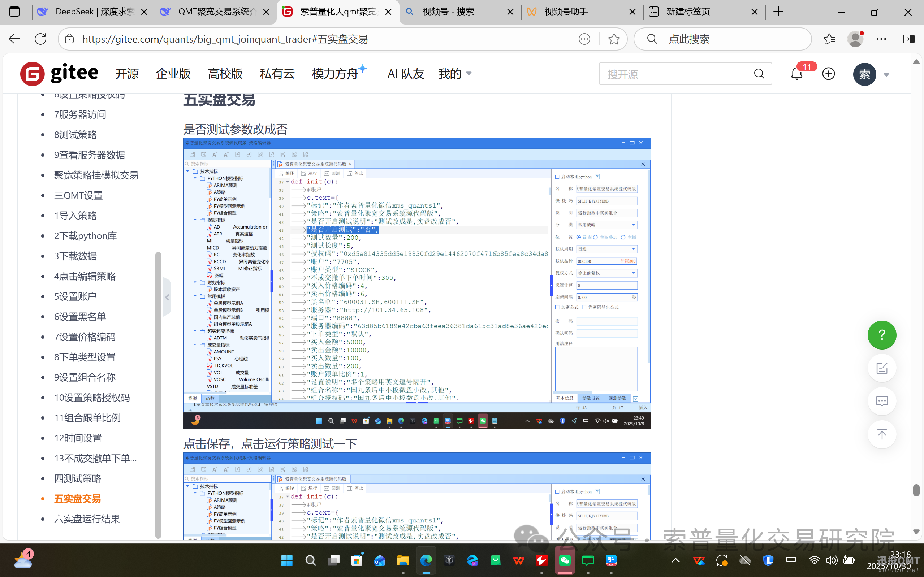The width and height of the screenshot is (924, 577).
Task: Open Gitee notifications via the bell icon
Action: [x=796, y=74]
